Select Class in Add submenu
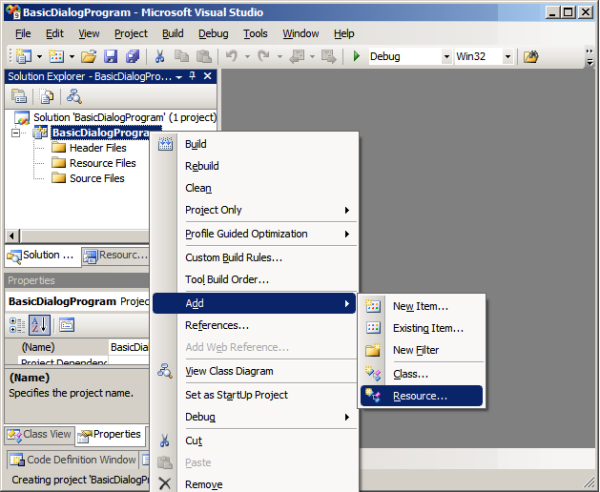Viewport: 600px width, 492px height. (x=422, y=374)
